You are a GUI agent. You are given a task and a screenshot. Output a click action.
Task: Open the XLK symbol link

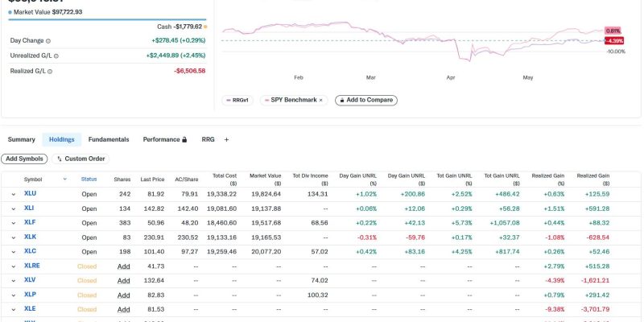pyautogui.click(x=30, y=237)
